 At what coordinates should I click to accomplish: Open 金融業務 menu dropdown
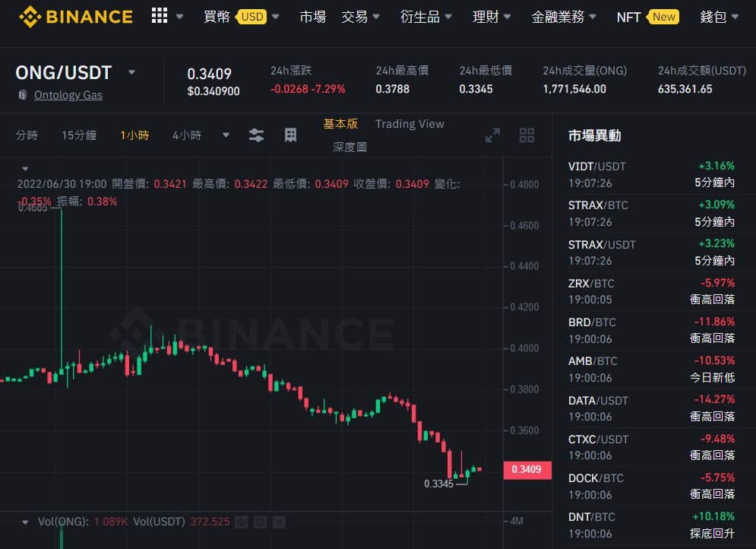point(564,17)
